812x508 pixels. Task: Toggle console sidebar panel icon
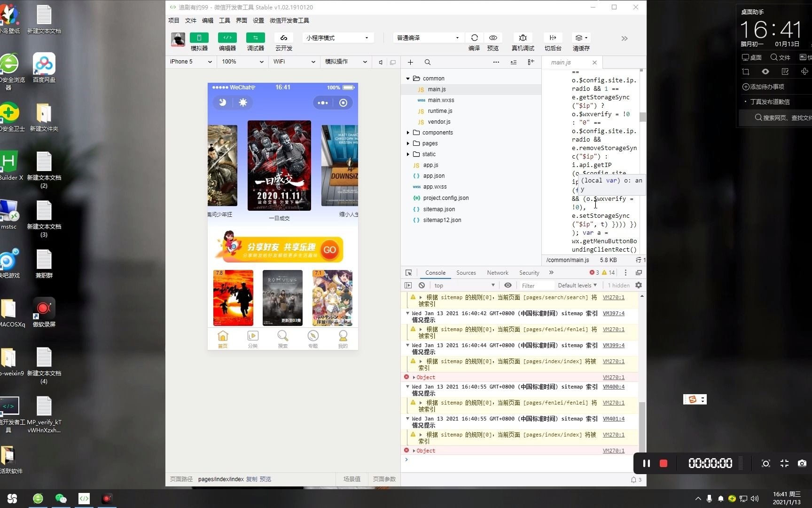[x=408, y=286]
